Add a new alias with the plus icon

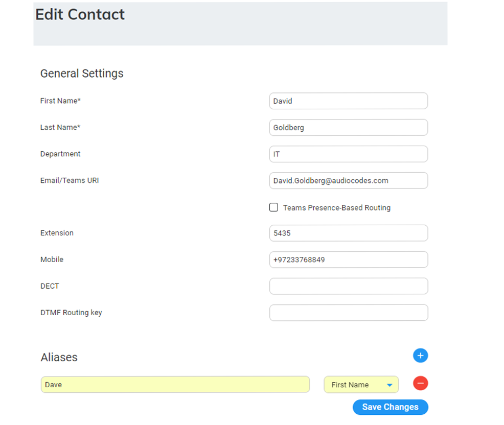(x=420, y=356)
